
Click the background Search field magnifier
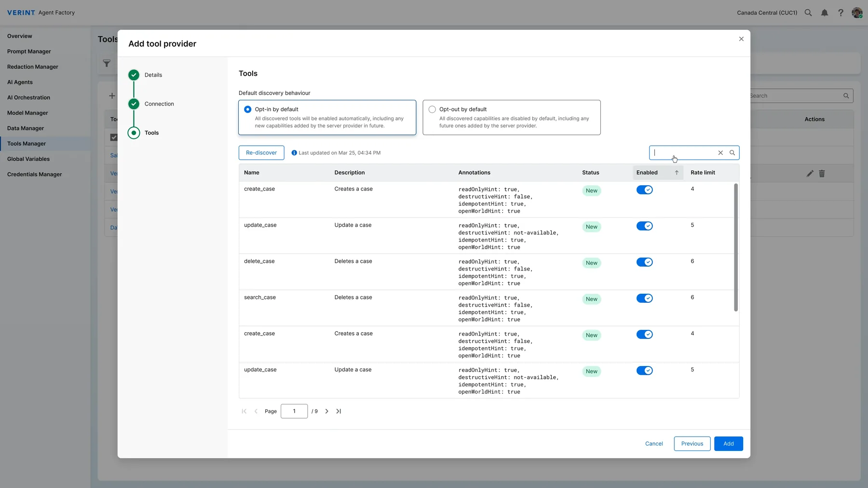(x=846, y=96)
